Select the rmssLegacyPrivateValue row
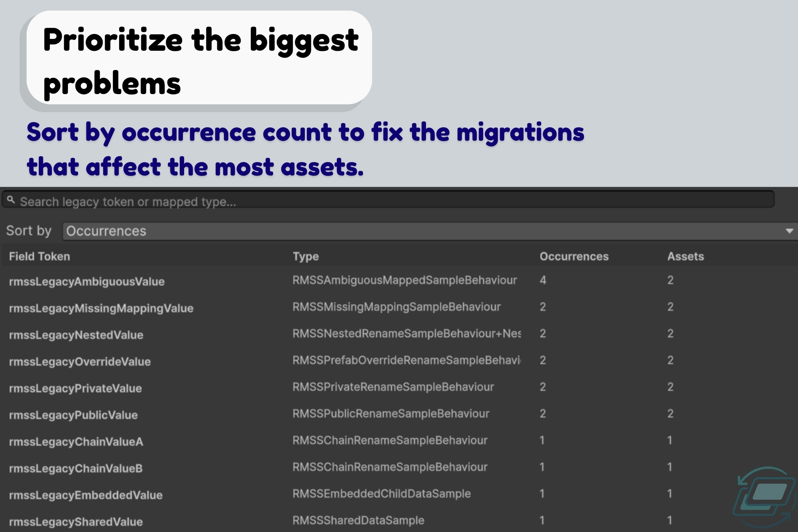 click(x=75, y=388)
